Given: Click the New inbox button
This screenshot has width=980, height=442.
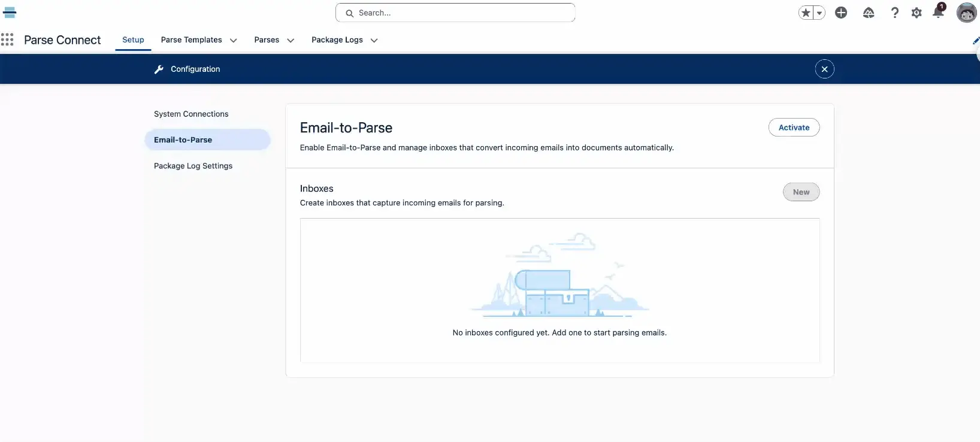Looking at the screenshot, I should (x=801, y=192).
